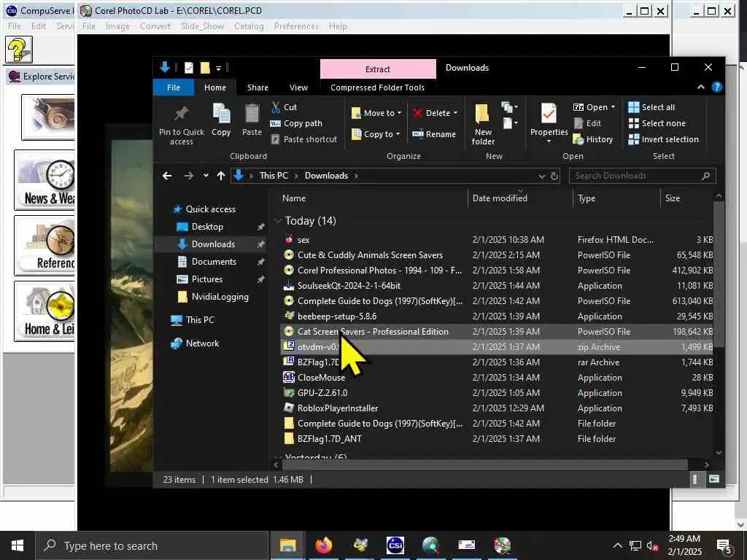
Task: Click Edit in Open group
Action: (587, 123)
